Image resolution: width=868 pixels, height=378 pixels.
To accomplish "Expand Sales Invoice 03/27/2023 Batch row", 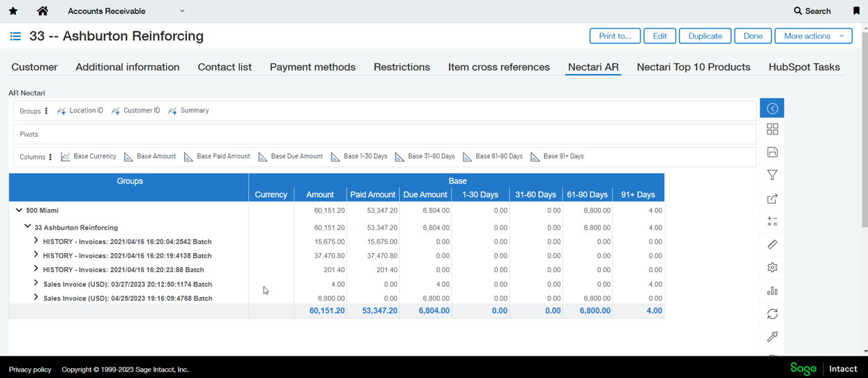I will point(36,283).
